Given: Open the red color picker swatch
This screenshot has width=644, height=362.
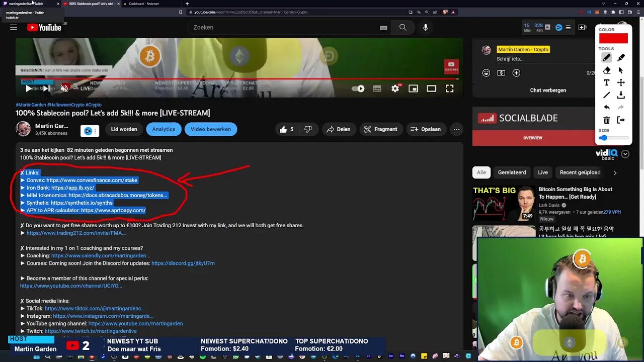Looking at the screenshot, I should click(613, 38).
